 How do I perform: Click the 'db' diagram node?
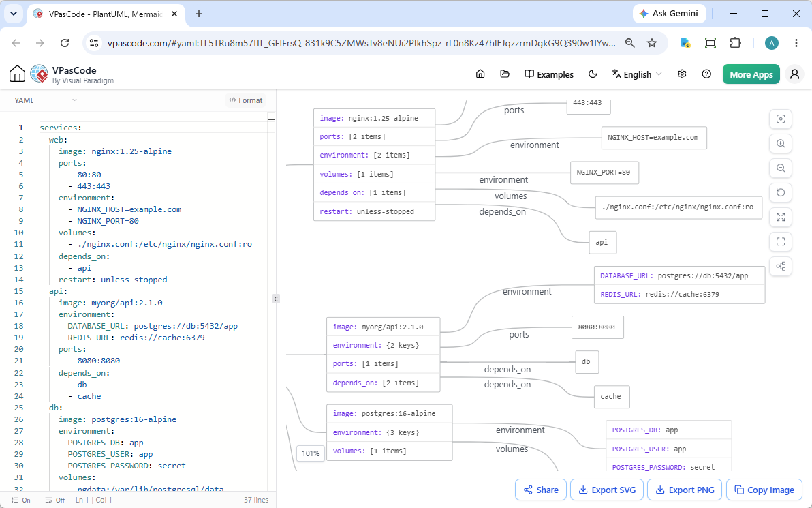pyautogui.click(x=587, y=362)
